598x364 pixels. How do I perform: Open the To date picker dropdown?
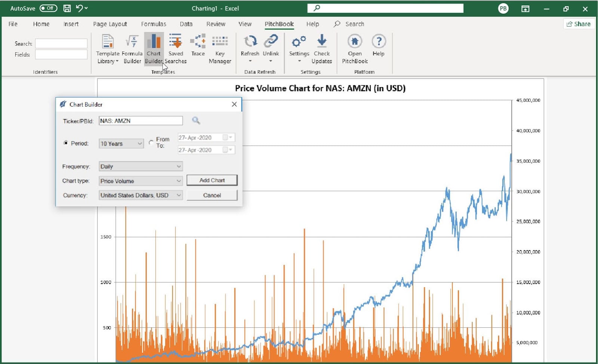click(x=231, y=150)
